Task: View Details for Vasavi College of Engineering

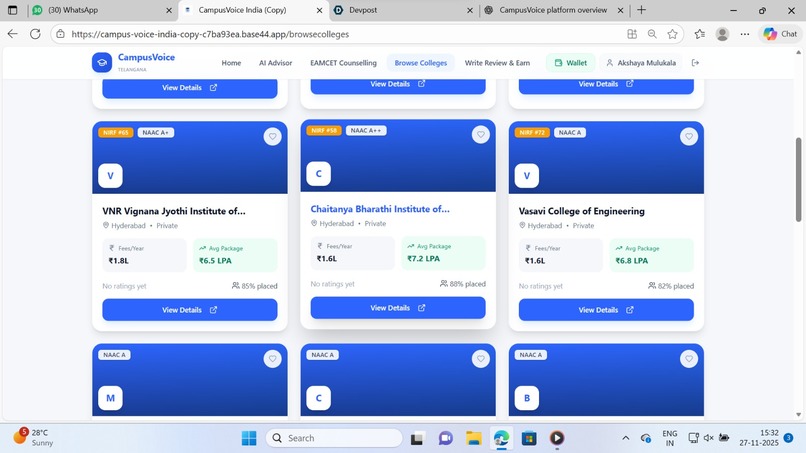Action: click(606, 310)
